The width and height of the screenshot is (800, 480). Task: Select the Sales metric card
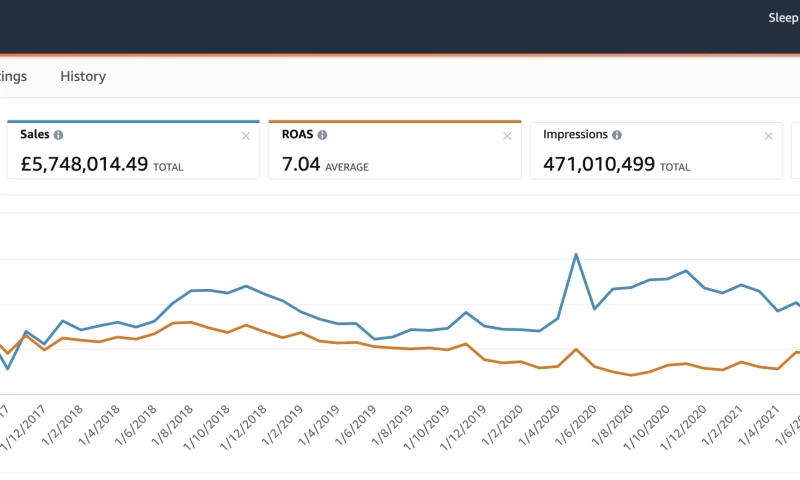133,151
